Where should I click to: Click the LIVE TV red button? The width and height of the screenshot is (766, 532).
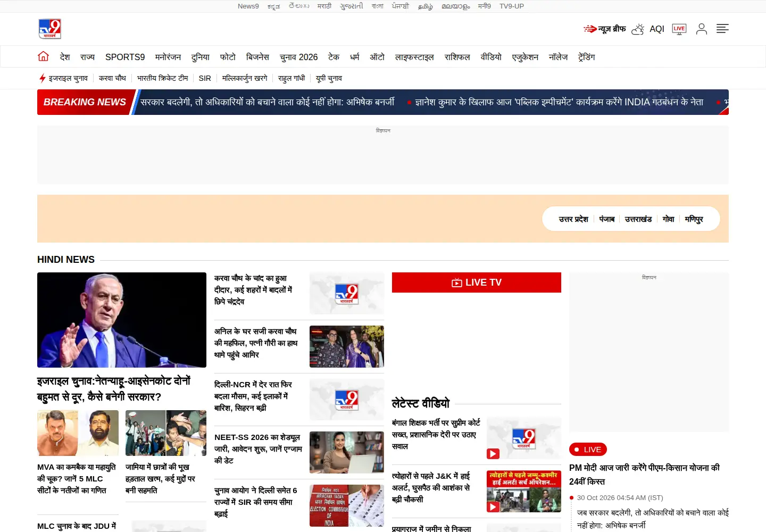click(x=477, y=282)
